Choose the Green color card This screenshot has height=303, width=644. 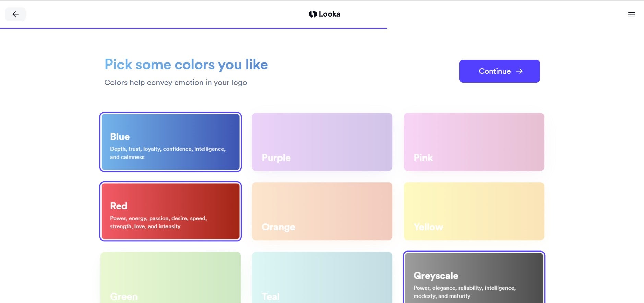170,277
